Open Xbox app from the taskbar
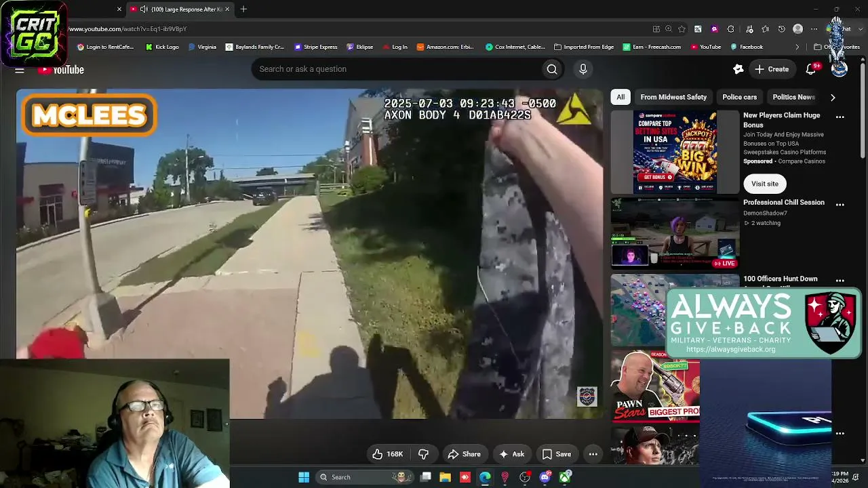The height and width of the screenshot is (488, 868). click(x=564, y=477)
